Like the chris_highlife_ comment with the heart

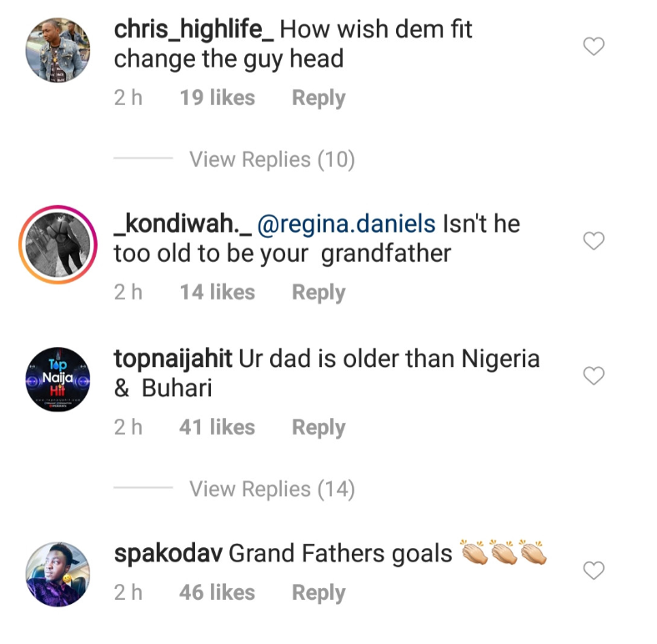point(593,47)
